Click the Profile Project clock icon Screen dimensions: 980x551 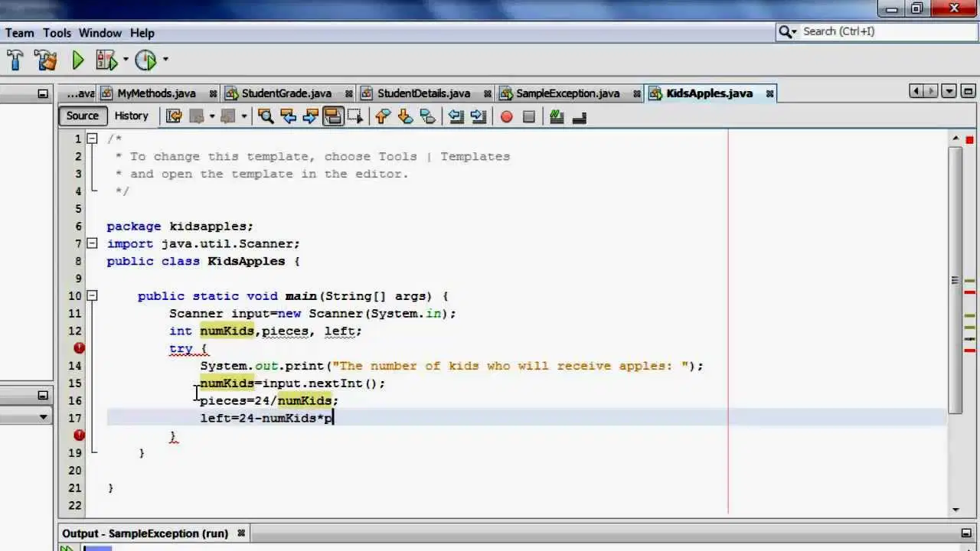pyautogui.click(x=145, y=60)
